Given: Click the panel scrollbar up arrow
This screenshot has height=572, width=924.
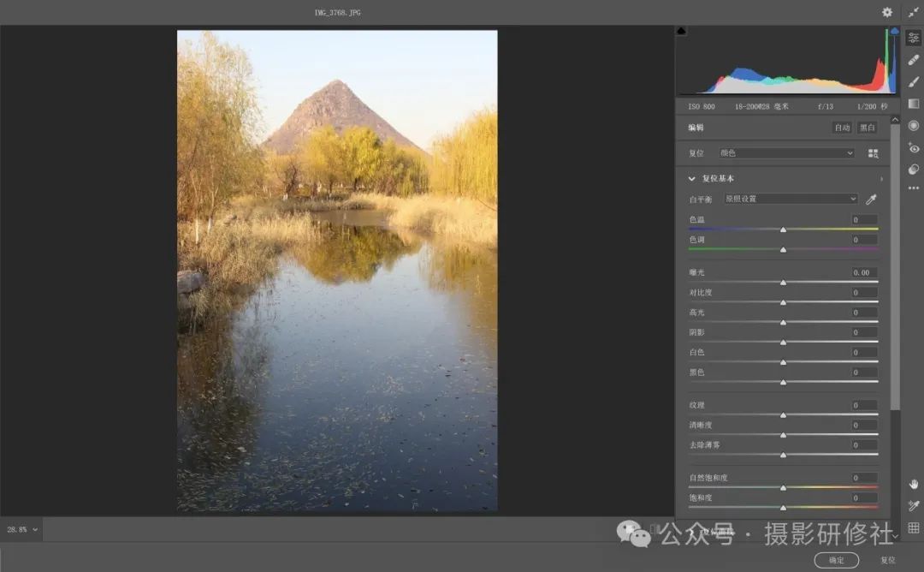Looking at the screenshot, I should pos(896,120).
